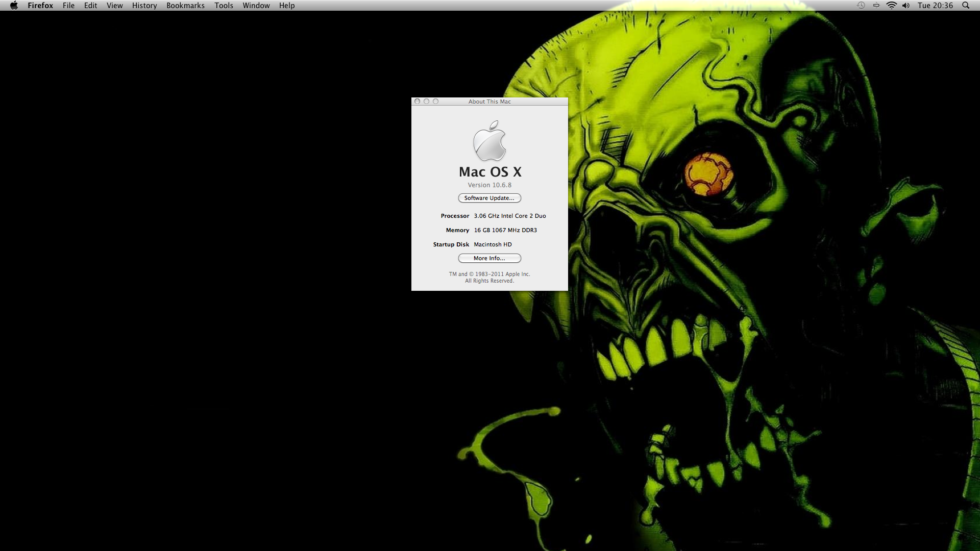Open the Firefox application menu
Image resolution: width=980 pixels, height=551 pixels.
[x=40, y=6]
